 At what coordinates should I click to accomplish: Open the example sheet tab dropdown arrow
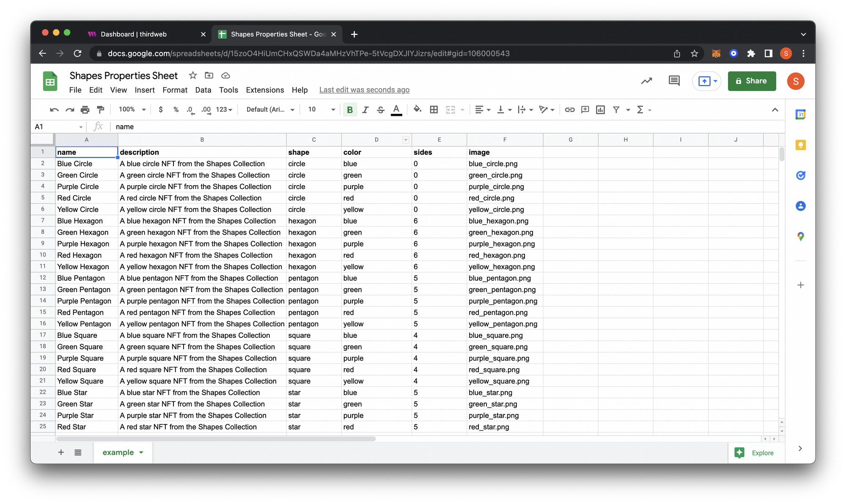click(141, 452)
